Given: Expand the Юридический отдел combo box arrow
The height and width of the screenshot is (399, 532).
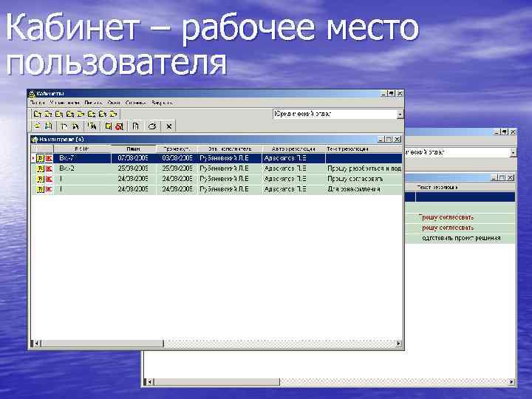Looking at the screenshot, I should tap(400, 115).
